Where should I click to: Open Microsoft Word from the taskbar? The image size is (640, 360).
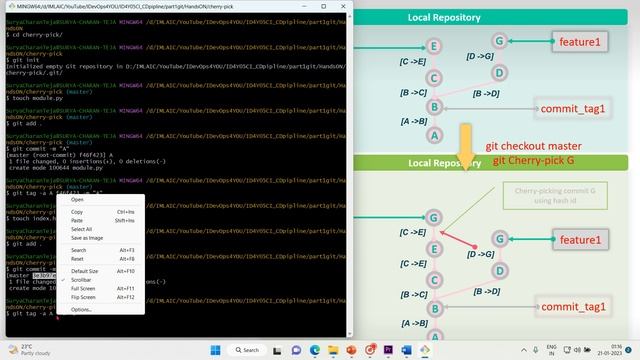coord(407,350)
